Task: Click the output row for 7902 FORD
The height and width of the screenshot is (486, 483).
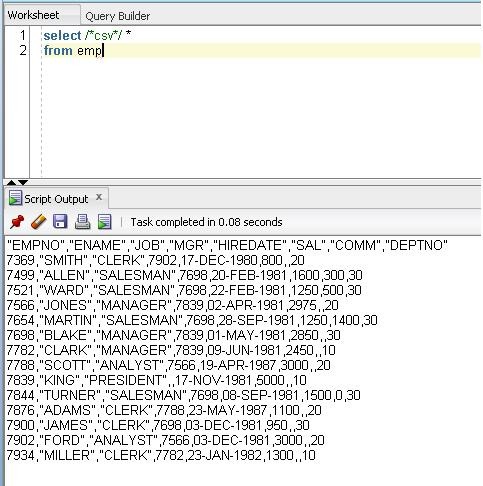Action: [165, 440]
